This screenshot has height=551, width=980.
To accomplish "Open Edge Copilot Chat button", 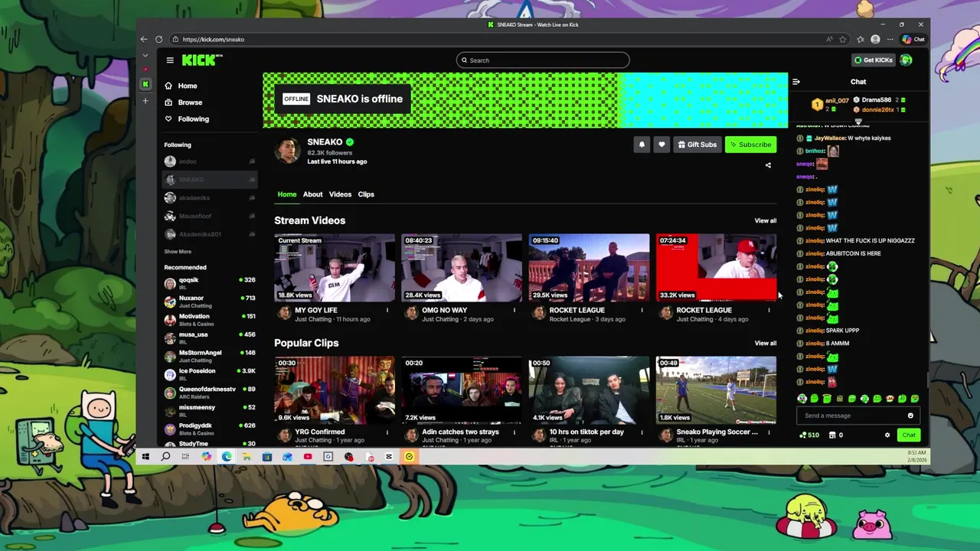I will click(913, 39).
